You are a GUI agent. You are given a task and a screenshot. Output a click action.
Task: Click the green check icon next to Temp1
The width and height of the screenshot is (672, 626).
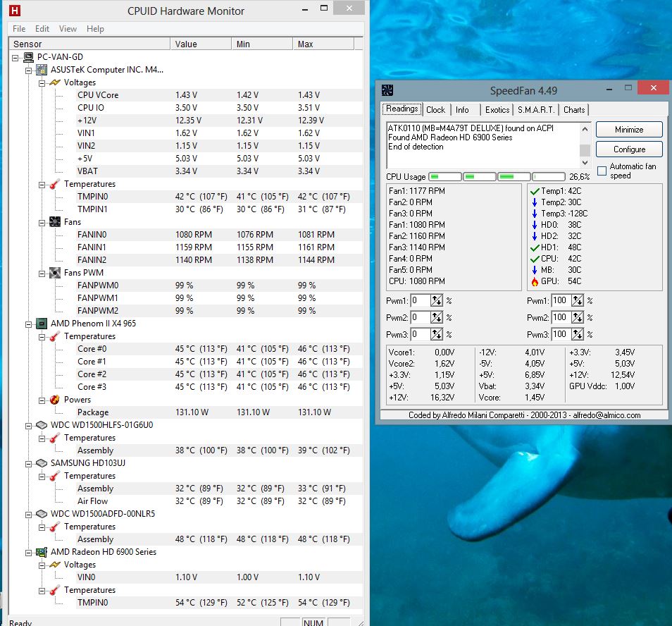[535, 191]
